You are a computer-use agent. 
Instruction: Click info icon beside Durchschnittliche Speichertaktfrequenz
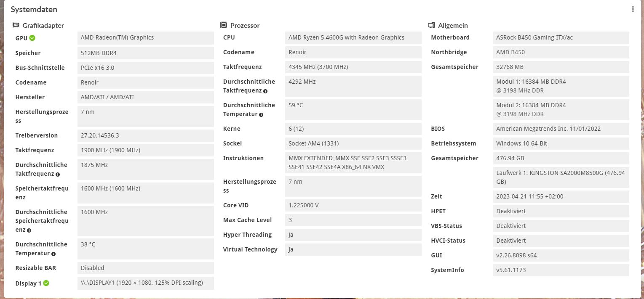(x=29, y=230)
